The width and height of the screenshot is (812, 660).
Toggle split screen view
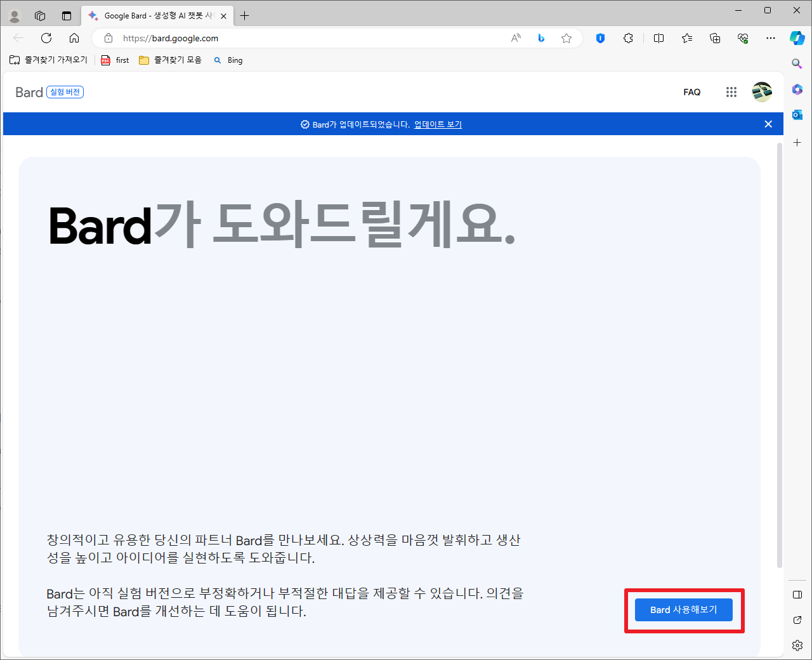(659, 38)
